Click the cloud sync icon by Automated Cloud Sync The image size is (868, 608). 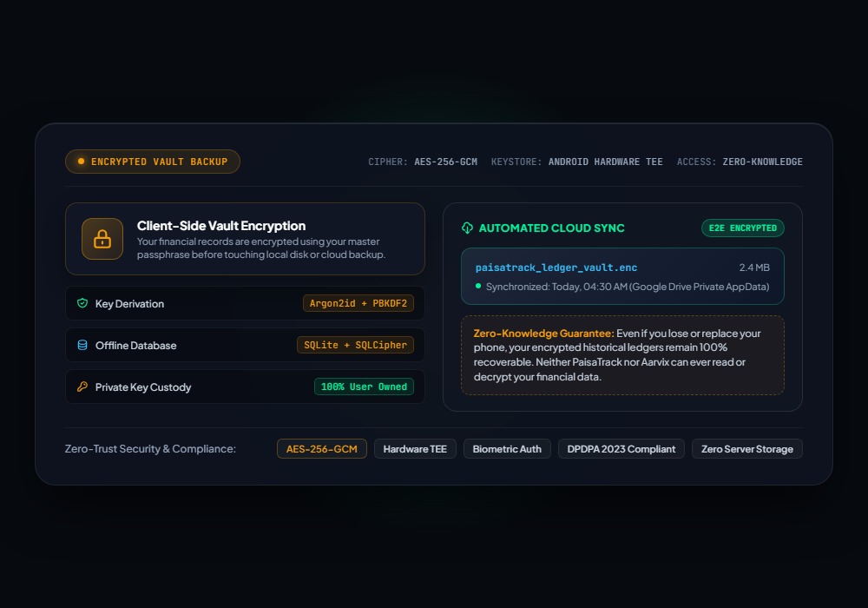[467, 228]
